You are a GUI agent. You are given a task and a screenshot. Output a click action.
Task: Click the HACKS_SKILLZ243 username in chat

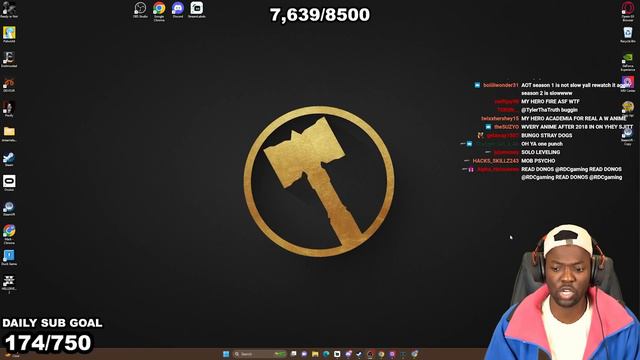(496, 161)
